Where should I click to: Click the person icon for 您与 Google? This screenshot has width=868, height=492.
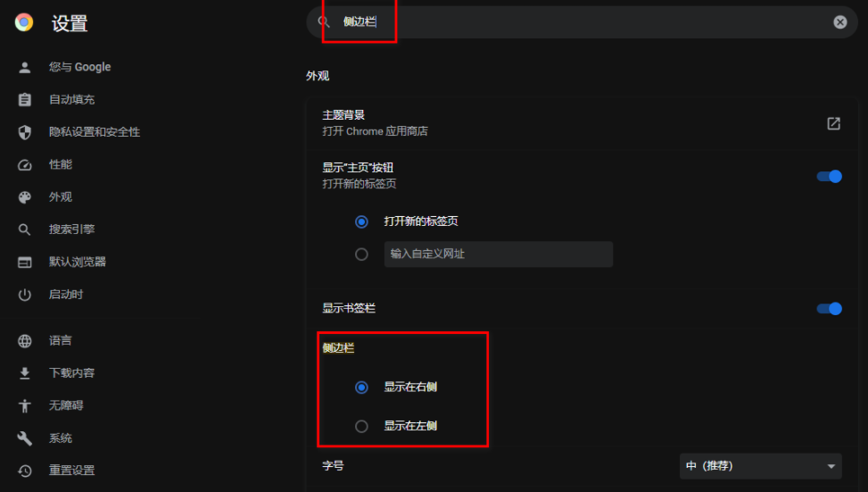pos(24,68)
